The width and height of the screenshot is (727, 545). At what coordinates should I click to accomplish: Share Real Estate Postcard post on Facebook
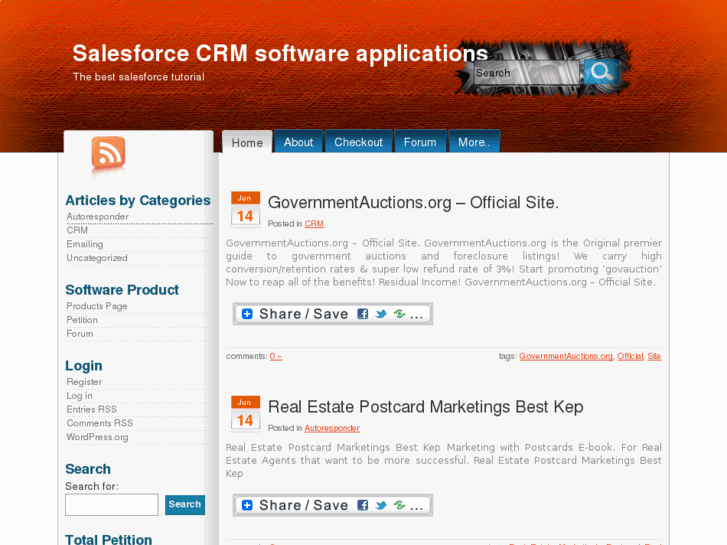point(363,505)
